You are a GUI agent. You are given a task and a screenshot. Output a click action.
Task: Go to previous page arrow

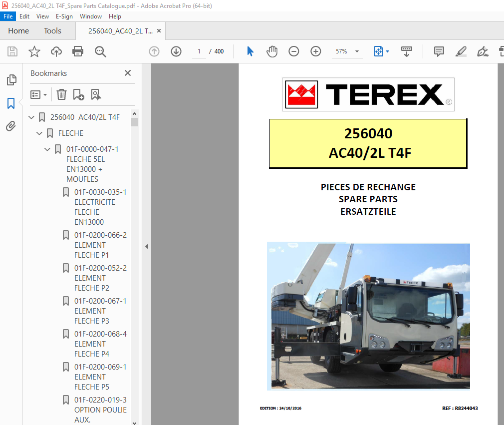(x=154, y=51)
